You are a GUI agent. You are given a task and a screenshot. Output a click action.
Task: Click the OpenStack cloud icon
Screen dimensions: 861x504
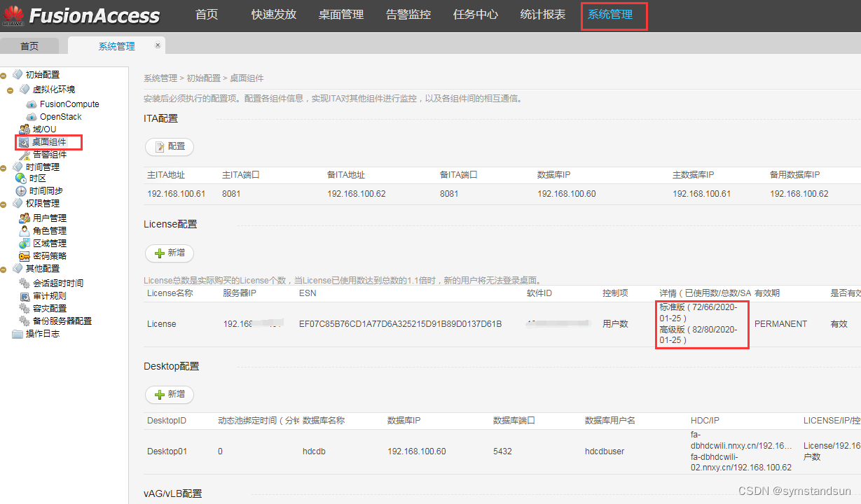pos(32,117)
